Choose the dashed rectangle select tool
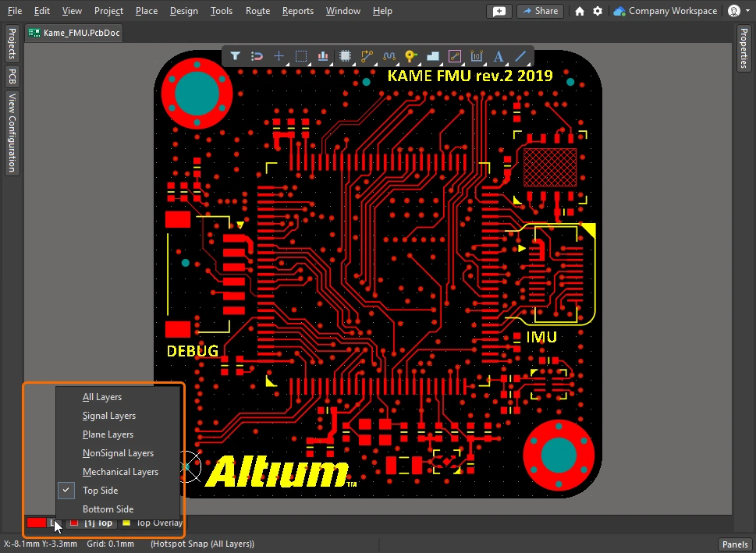This screenshot has height=553, width=756. pyautogui.click(x=301, y=56)
